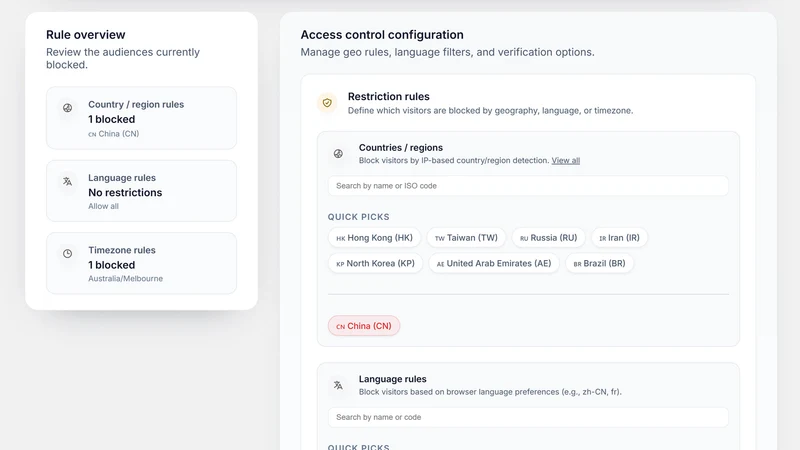This screenshot has width=800, height=450.
Task: Click the clock icon in Timezone rules card
Action: point(67,254)
